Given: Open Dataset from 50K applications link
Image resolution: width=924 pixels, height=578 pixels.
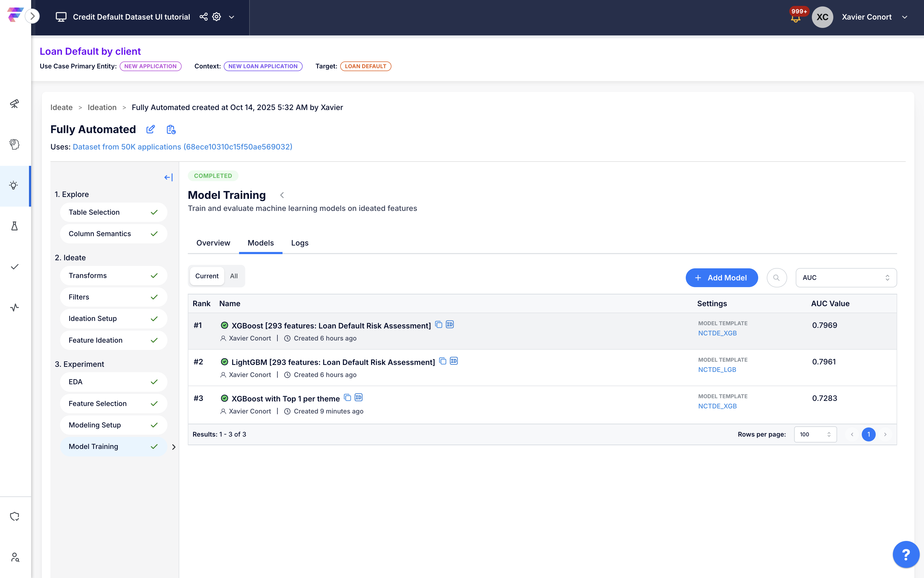Looking at the screenshot, I should [182, 147].
